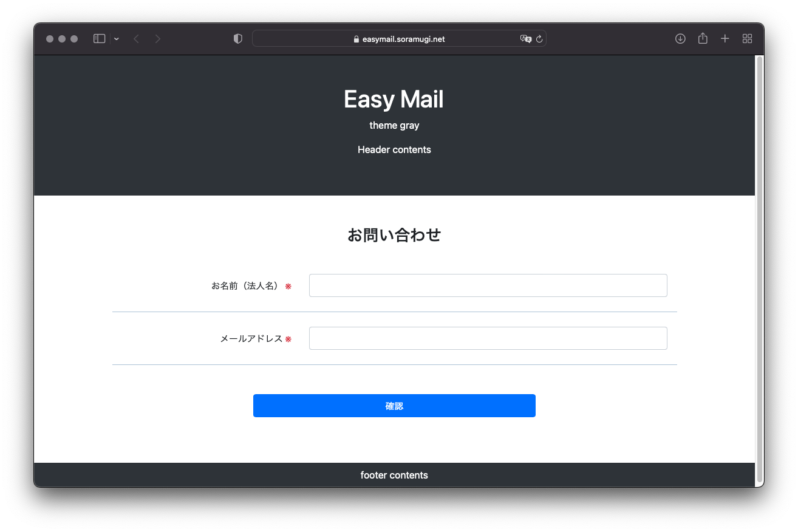
Task: Open the privacy report shield icon
Action: click(x=238, y=39)
